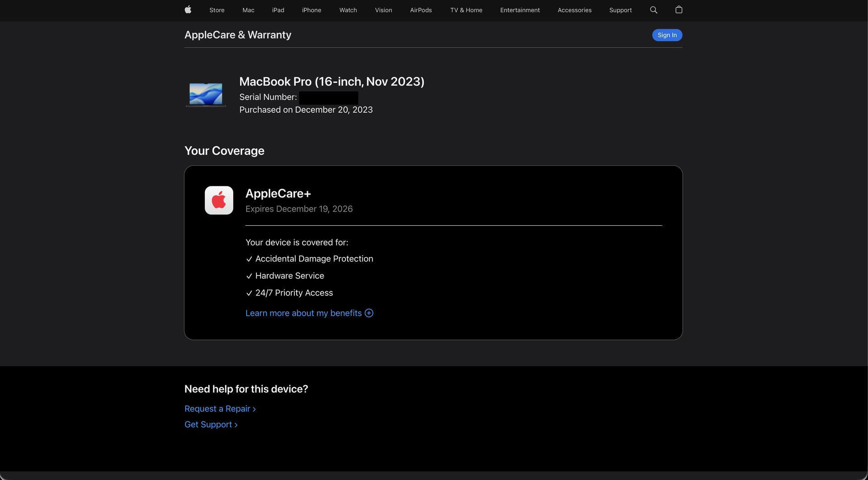Click the AppleCare & Warranty heading
This screenshot has width=868, height=480.
point(238,35)
